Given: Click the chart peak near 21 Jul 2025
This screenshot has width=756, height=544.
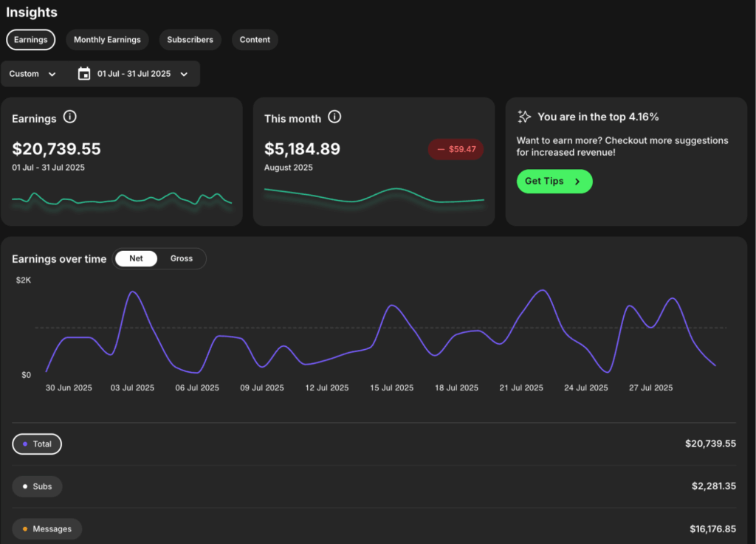Looking at the screenshot, I should click(x=543, y=290).
